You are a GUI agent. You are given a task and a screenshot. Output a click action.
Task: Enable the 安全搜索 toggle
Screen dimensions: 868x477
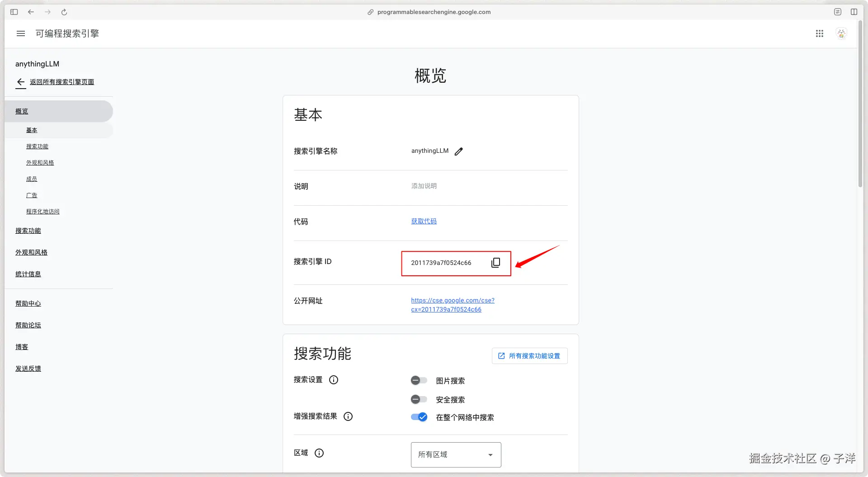pyautogui.click(x=419, y=399)
